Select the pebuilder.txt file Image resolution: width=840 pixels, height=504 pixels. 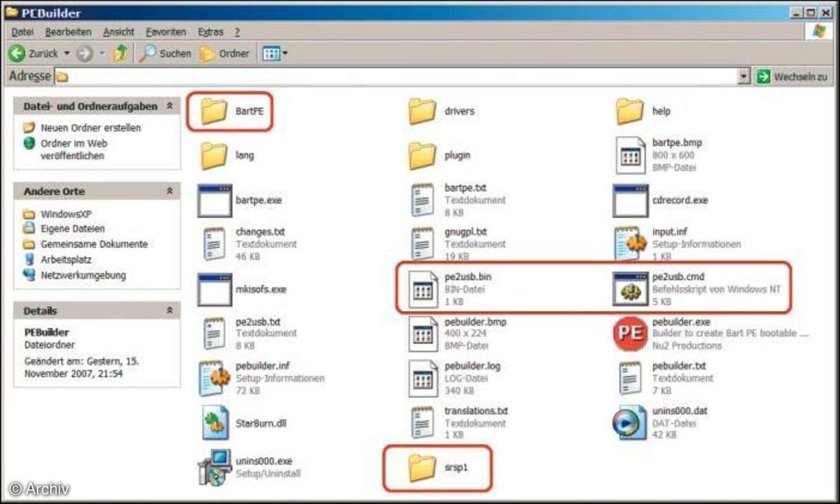pyautogui.click(x=665, y=378)
